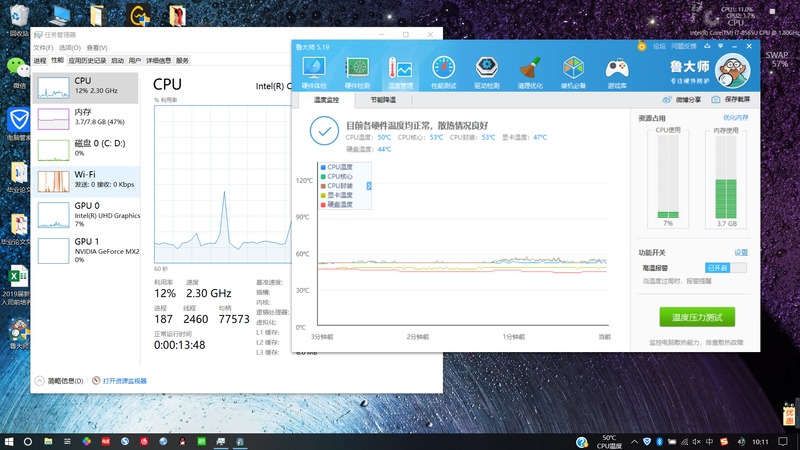The image size is (800, 450).
Task: Open 游戏库 game library controller icon
Action: (x=617, y=72)
